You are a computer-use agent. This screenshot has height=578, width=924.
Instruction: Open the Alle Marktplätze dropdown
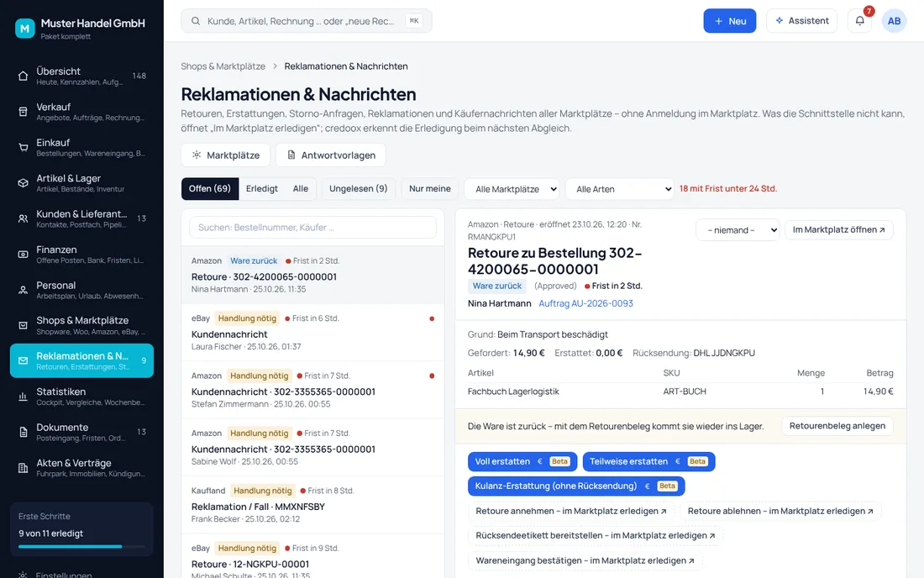point(512,189)
